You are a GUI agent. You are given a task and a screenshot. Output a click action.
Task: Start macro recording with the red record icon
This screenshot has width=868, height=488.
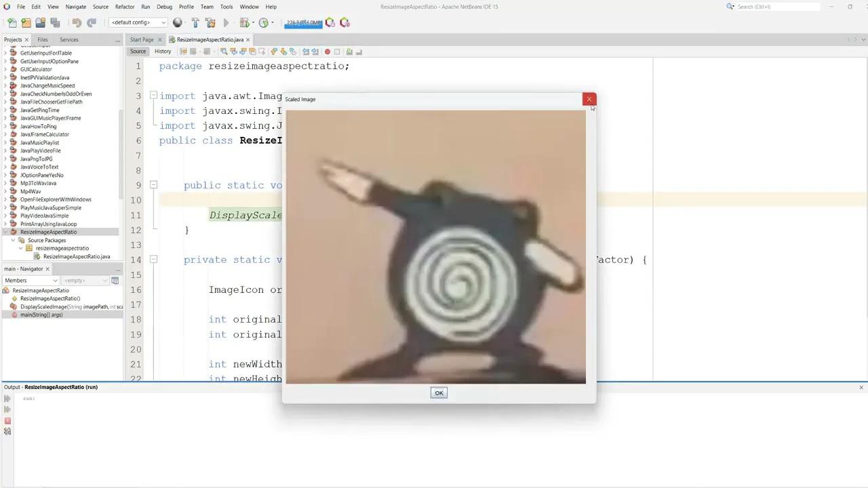327,52
